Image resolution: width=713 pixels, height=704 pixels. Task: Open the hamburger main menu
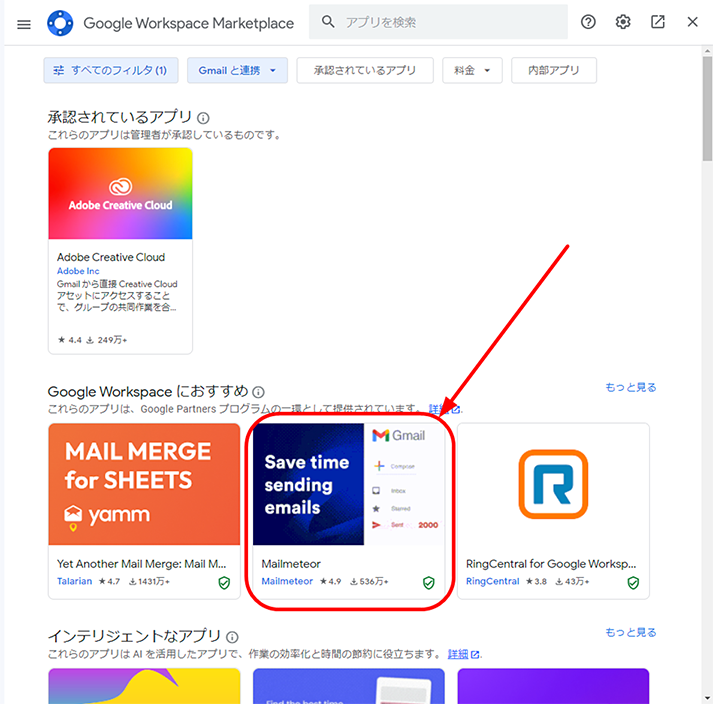(24, 24)
